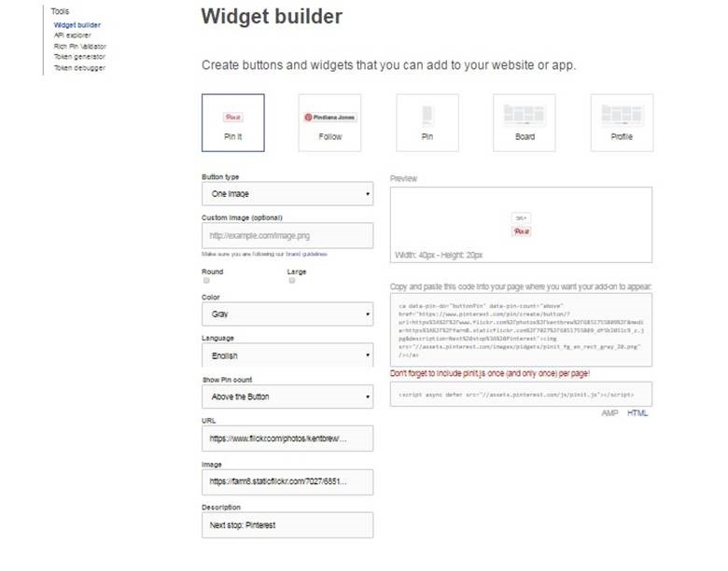Open the brand guidelines link
Viewport: 728px width, 571px height.
[x=306, y=254]
